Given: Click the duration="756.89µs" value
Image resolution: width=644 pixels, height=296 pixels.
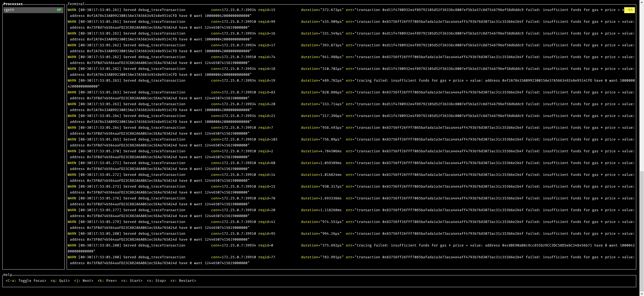Looking at the screenshot, I should pos(321,139).
